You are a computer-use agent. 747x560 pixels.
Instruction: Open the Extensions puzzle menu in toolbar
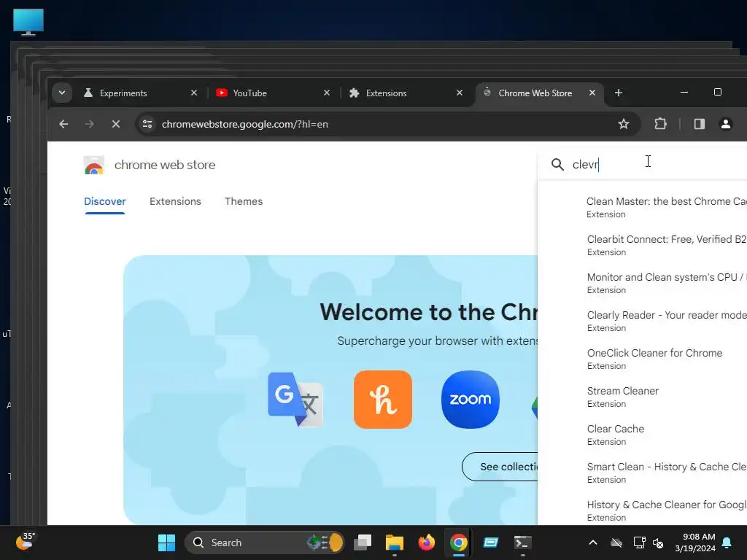[660, 124]
